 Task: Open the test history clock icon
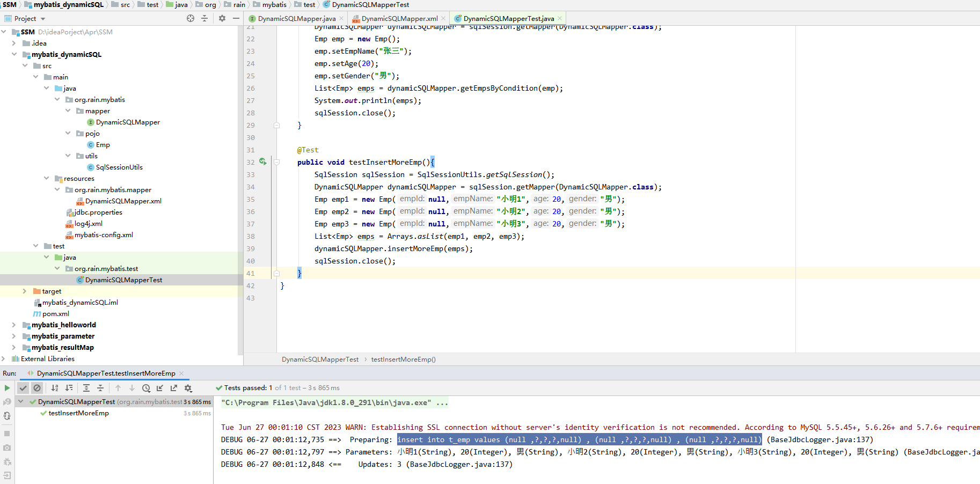pyautogui.click(x=146, y=388)
